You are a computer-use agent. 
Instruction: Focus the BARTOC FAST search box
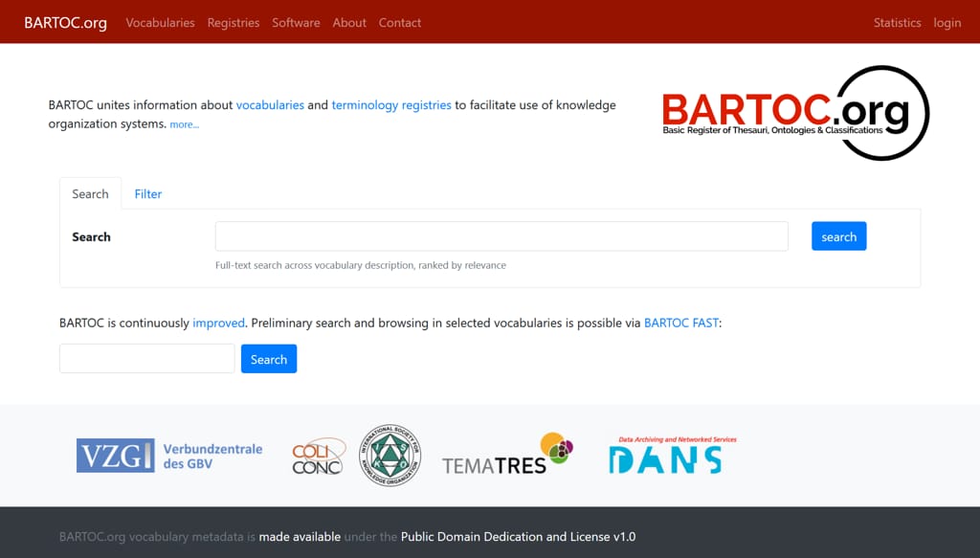[x=146, y=359]
